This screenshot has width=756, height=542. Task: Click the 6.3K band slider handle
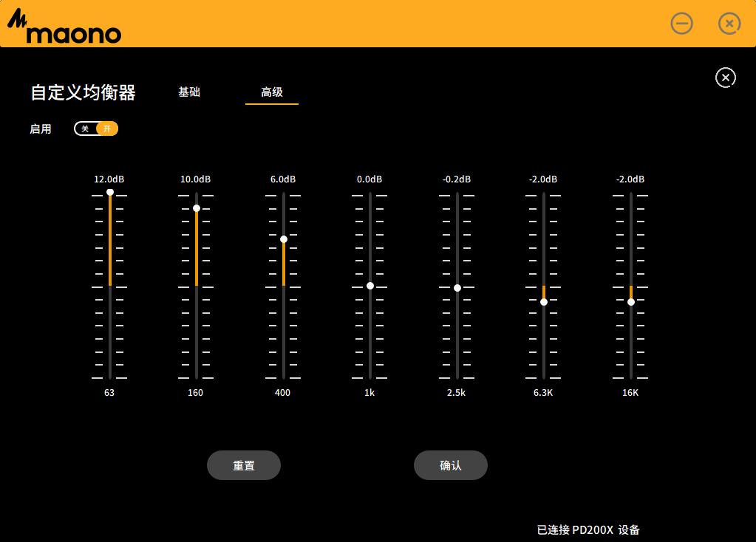pyautogui.click(x=544, y=302)
